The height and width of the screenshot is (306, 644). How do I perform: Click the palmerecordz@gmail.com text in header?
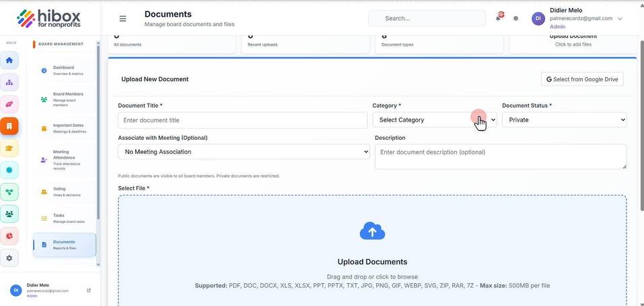[581, 18]
